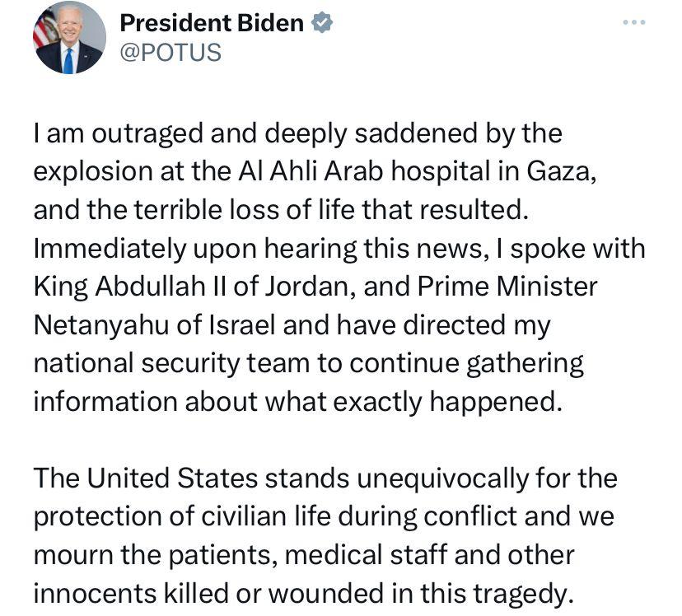Click the word outraged in first line
This screenshot has width=682, height=616.
coord(147,133)
